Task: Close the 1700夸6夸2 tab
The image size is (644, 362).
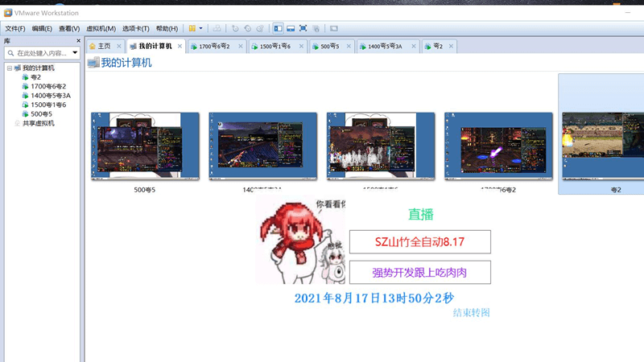Action: [240, 46]
